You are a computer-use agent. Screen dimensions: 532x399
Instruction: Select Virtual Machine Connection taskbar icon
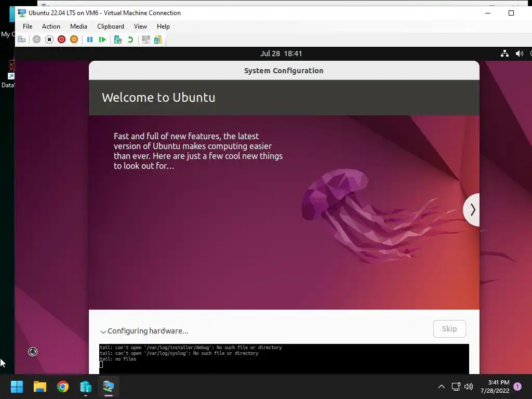[109, 387]
